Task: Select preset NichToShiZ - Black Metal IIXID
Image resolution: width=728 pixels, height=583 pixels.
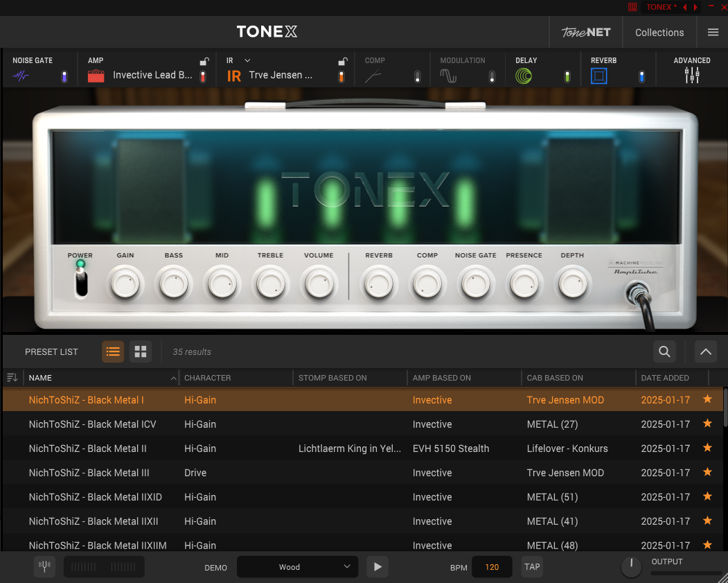Action: point(362,496)
